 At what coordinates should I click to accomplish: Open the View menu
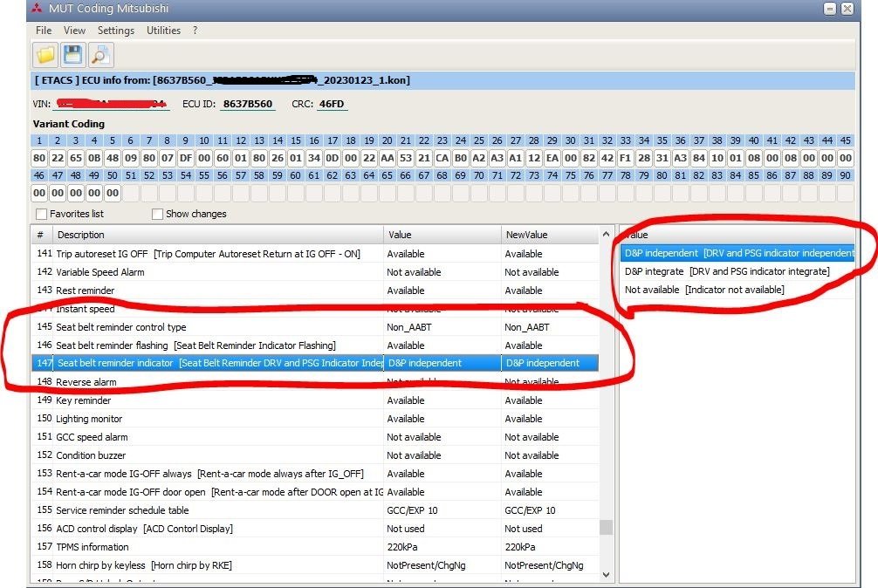pos(74,31)
